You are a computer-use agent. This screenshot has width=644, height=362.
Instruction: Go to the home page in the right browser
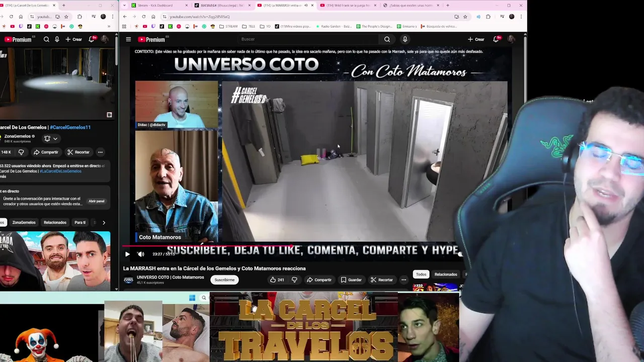(153, 17)
